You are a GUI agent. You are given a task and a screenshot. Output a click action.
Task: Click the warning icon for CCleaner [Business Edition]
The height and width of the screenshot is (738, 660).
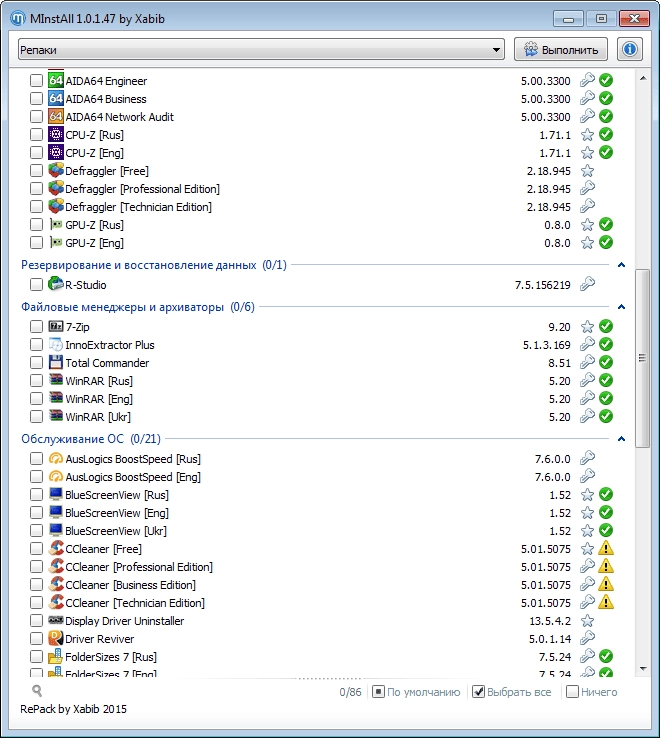click(606, 584)
